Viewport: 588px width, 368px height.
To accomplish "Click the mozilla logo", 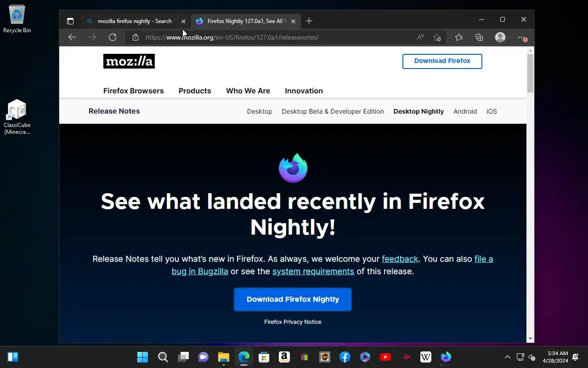I will point(129,61).
